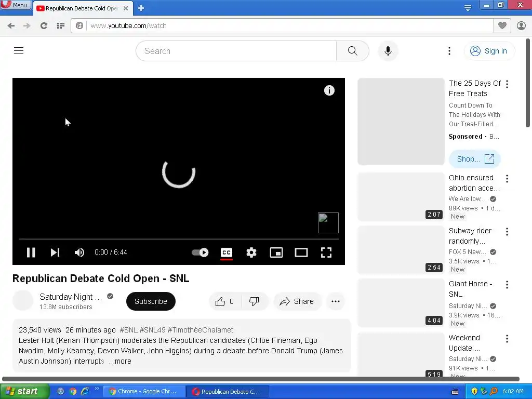Switch to miniplayer mode
The height and width of the screenshot is (399, 532).
click(x=276, y=252)
